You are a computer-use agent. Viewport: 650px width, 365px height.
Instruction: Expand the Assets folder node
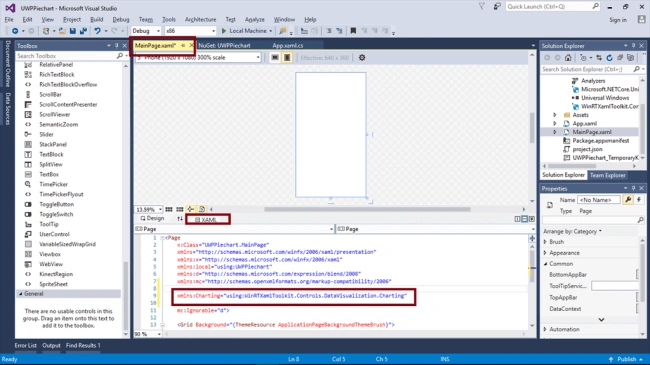coord(555,115)
